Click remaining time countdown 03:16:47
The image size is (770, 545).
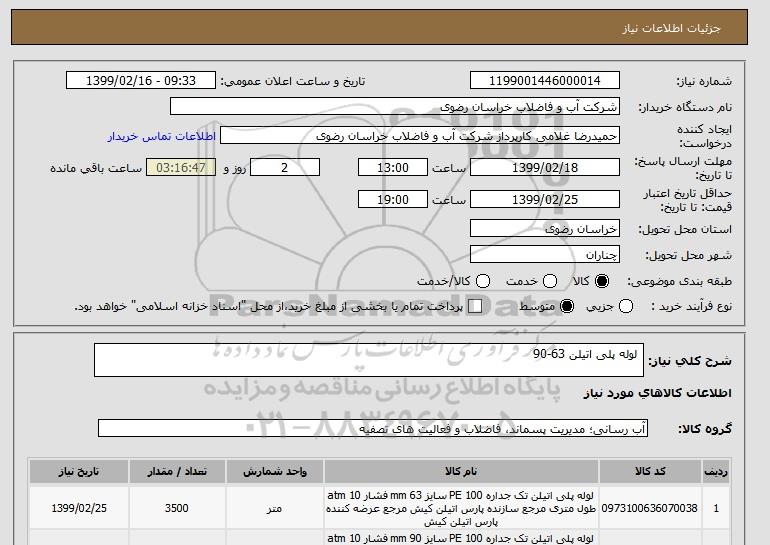point(181,167)
